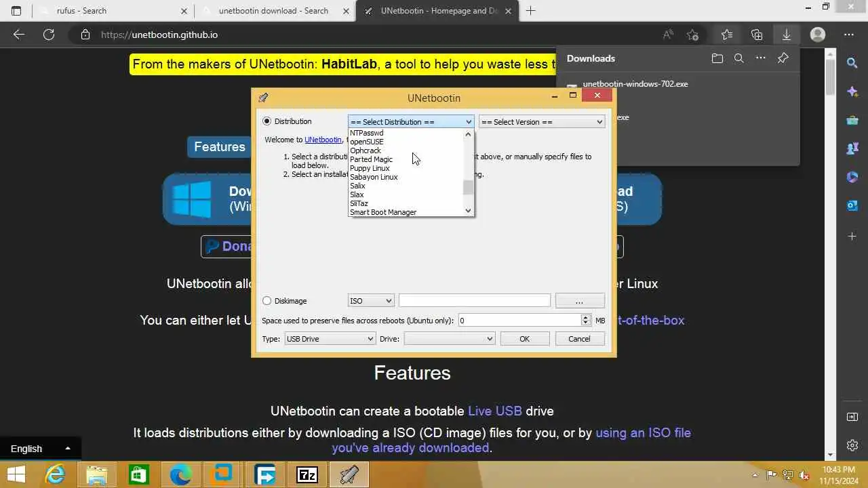868x488 pixels.
Task: Click Cancel in the UNetbootin dialog
Action: [x=579, y=339]
